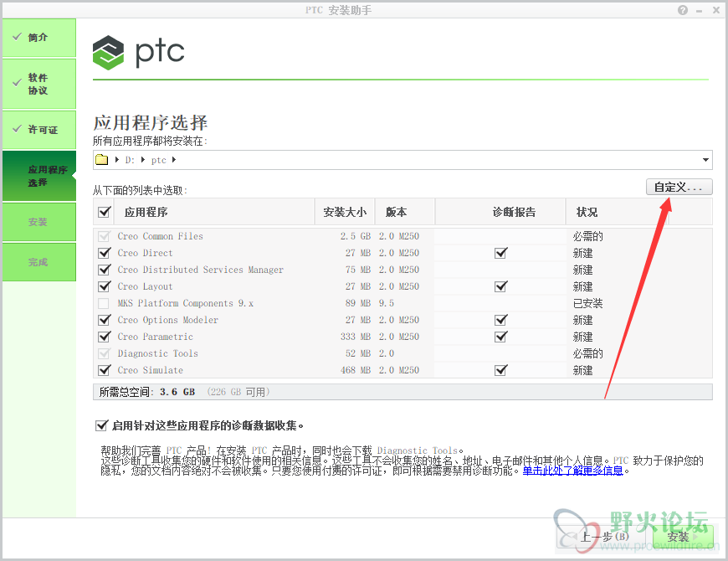The width and height of the screenshot is (728, 561).
Task: Select the Creo Distributed Services Manager row
Action: point(403,270)
